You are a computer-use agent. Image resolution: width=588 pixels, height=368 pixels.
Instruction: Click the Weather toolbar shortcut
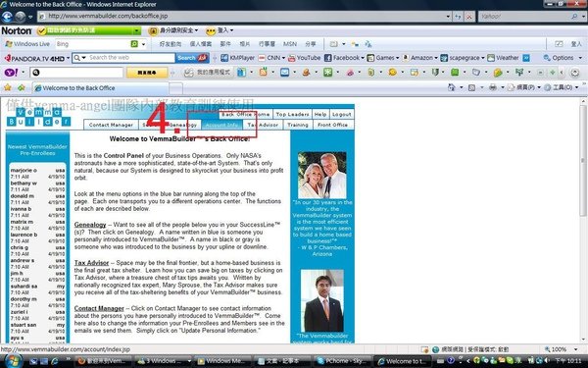[x=503, y=58]
